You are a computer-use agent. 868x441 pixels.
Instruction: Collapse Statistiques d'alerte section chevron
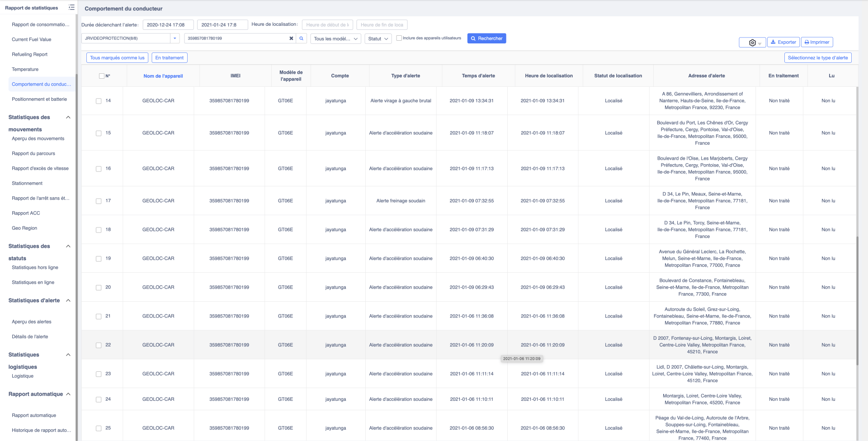tap(68, 300)
